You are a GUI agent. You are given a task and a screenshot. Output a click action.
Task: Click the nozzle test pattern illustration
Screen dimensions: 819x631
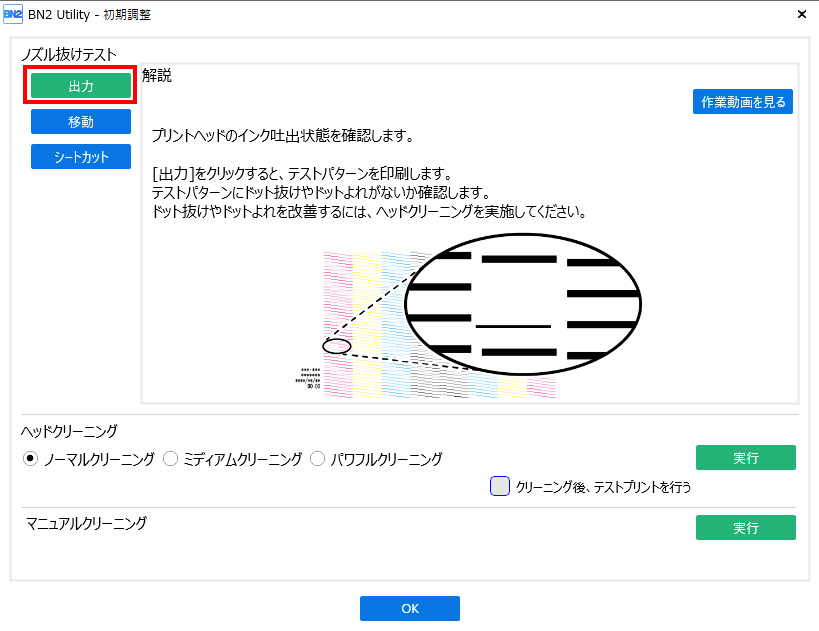tap(469, 316)
